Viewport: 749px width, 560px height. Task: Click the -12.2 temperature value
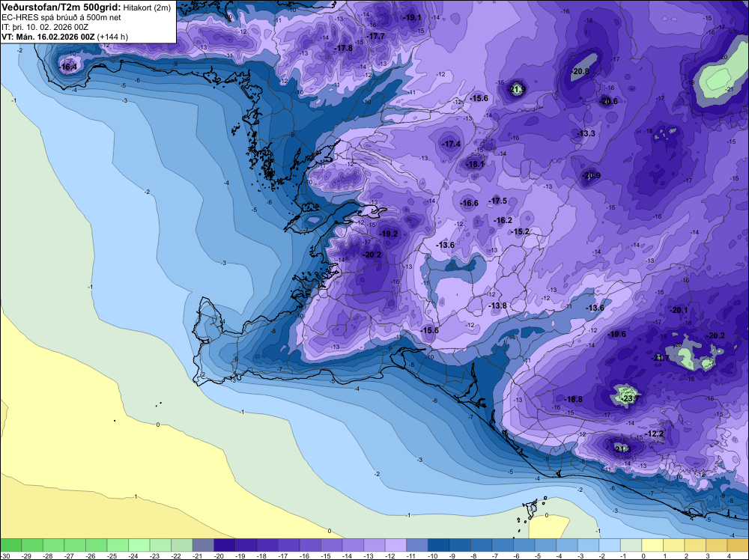[x=655, y=434]
